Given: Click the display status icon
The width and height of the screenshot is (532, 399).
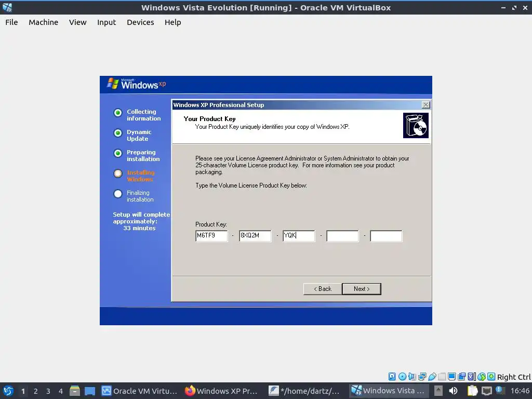Looking at the screenshot, I should pyautogui.click(x=451, y=376).
